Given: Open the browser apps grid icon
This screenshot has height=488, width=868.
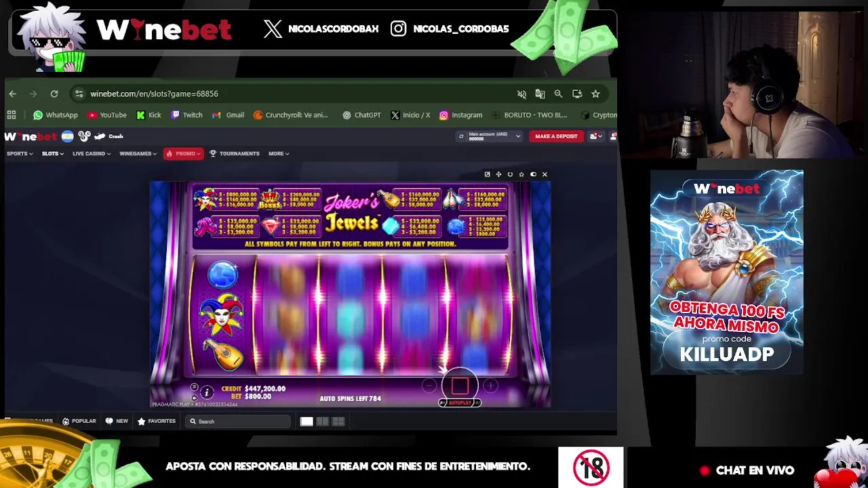Looking at the screenshot, I should [x=12, y=115].
